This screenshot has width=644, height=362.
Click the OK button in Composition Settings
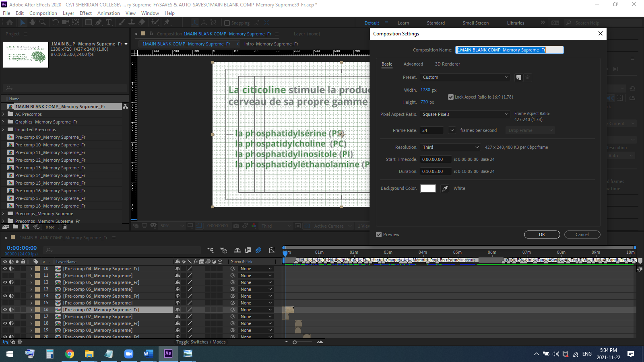tap(542, 234)
